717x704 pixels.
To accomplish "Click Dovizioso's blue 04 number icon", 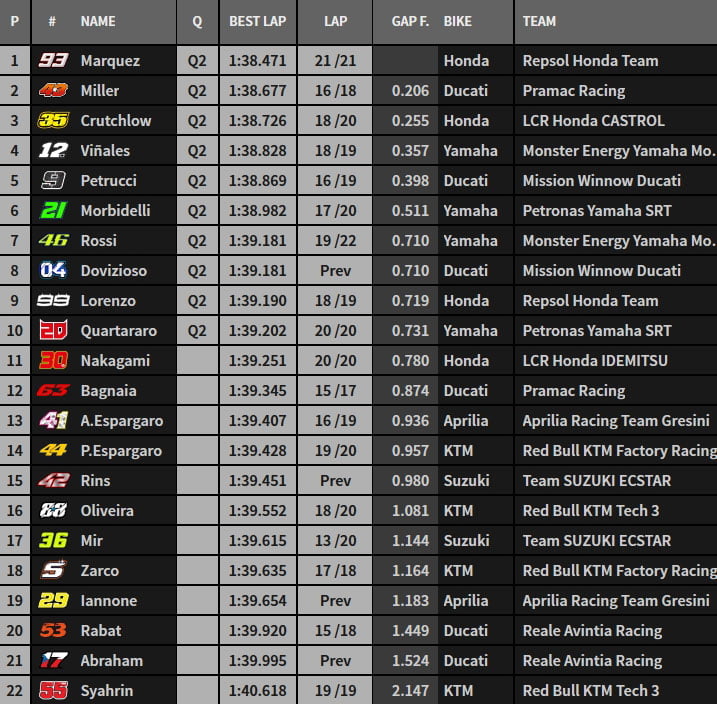I will tap(53, 271).
